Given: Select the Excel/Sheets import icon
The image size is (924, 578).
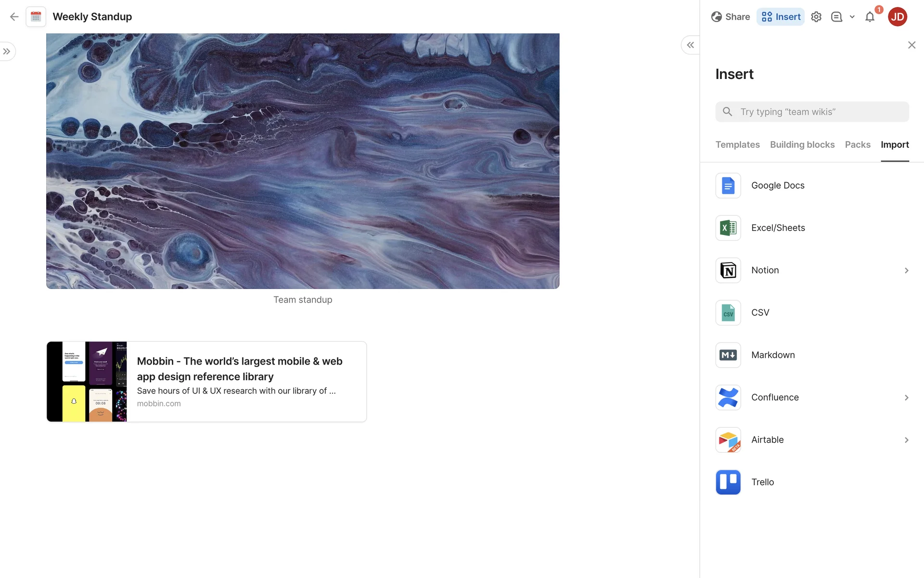Looking at the screenshot, I should pyautogui.click(x=728, y=228).
